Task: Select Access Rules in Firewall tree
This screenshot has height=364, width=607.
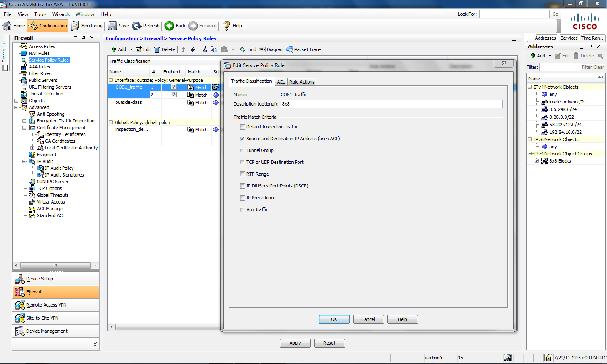Action: pos(42,46)
